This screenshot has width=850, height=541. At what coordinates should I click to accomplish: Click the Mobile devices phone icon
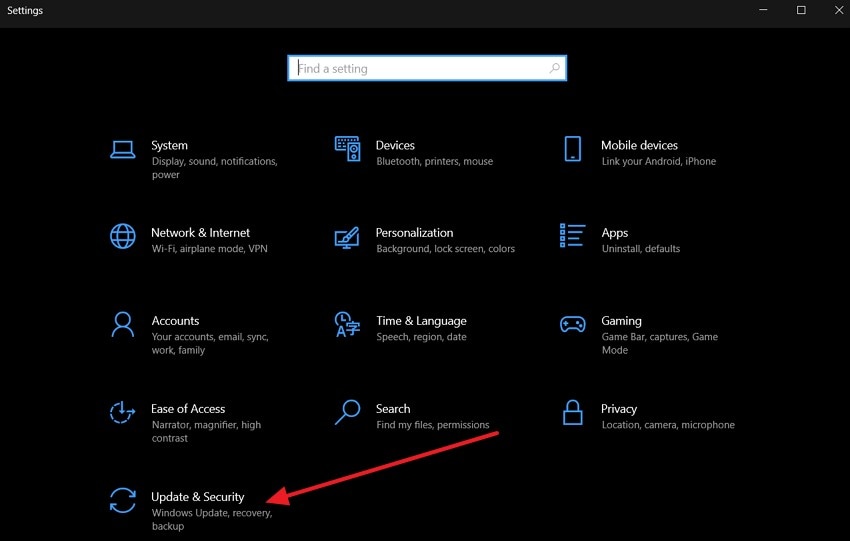572,149
